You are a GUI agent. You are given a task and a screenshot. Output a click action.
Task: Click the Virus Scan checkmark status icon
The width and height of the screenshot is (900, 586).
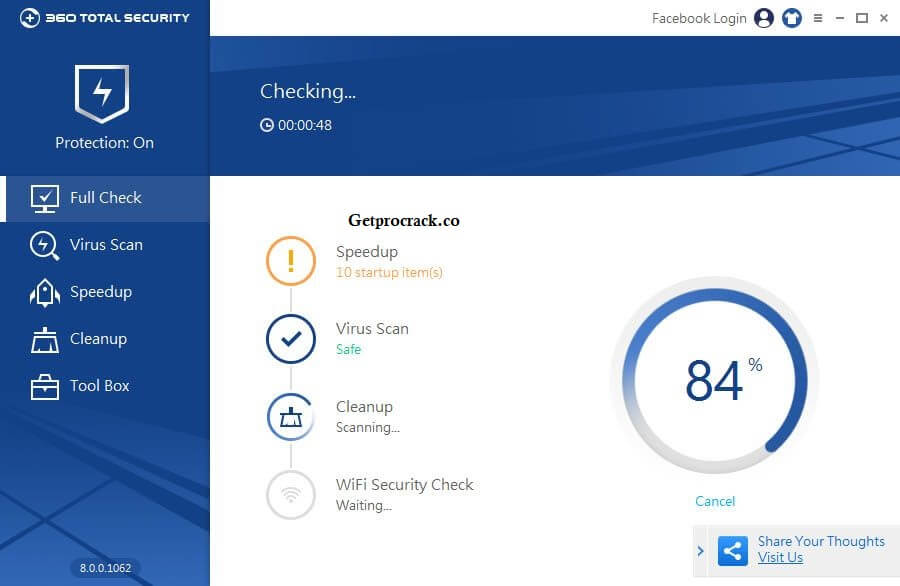[290, 339]
